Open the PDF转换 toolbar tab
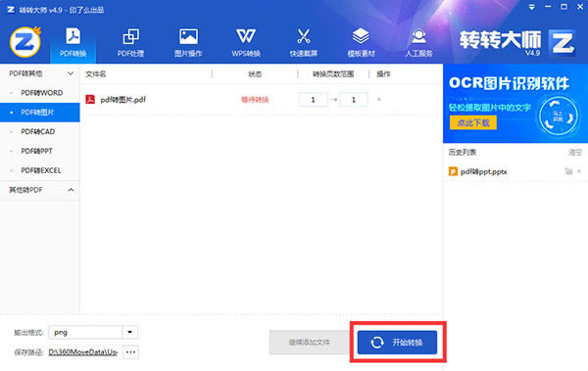This screenshot has height=371, width=588. [x=73, y=42]
